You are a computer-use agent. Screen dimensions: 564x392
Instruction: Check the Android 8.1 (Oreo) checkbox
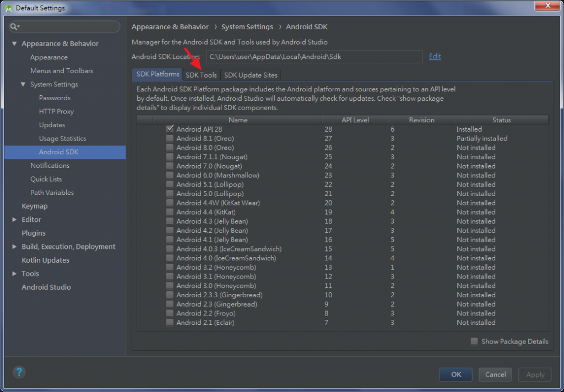(x=170, y=138)
